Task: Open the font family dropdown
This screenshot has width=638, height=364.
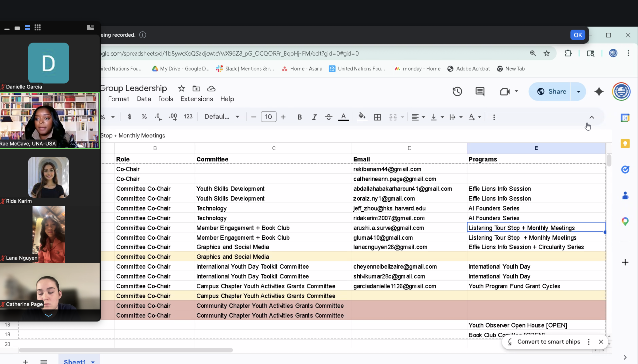Action: [222, 117]
